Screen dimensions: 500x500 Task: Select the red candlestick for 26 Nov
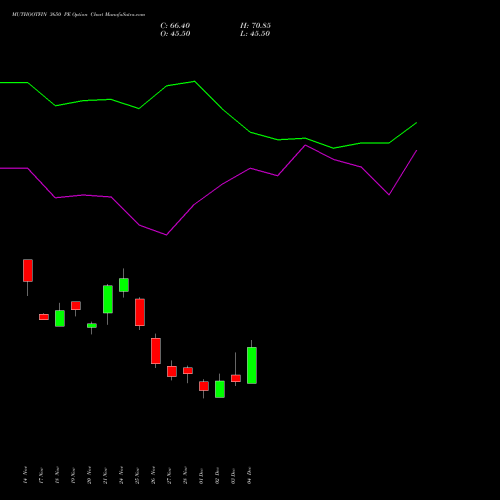[156, 351]
